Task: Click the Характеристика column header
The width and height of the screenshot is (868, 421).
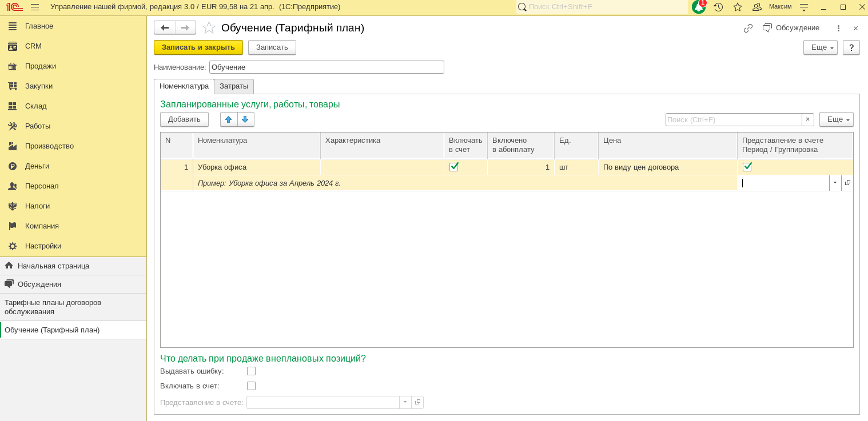Action: pos(382,146)
